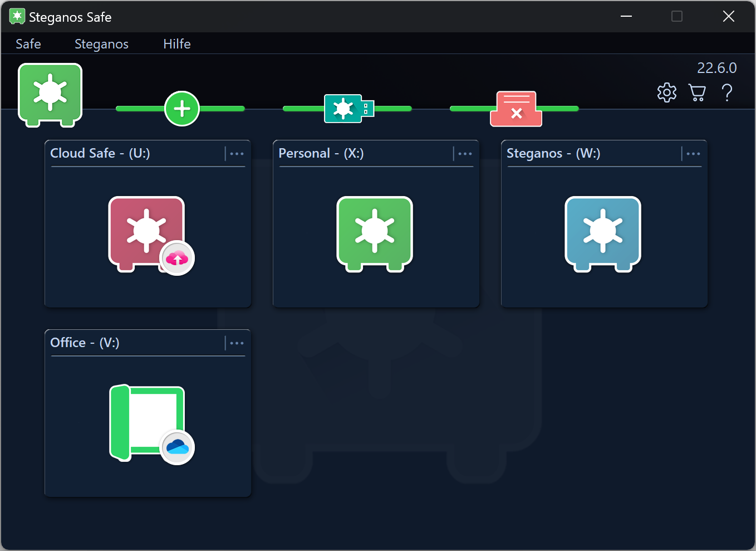
Task: Click the red shredder delete icon
Action: click(x=516, y=109)
